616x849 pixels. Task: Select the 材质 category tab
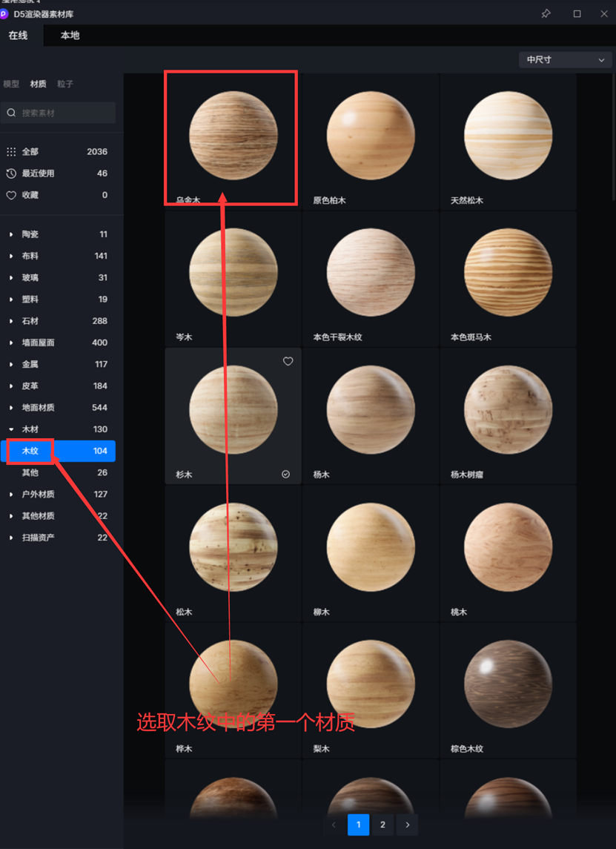38,84
